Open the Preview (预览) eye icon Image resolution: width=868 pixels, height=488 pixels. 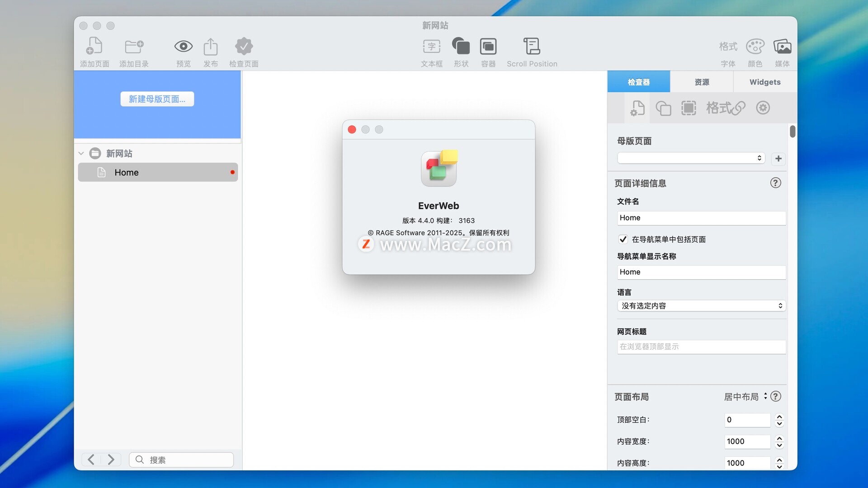[184, 46]
